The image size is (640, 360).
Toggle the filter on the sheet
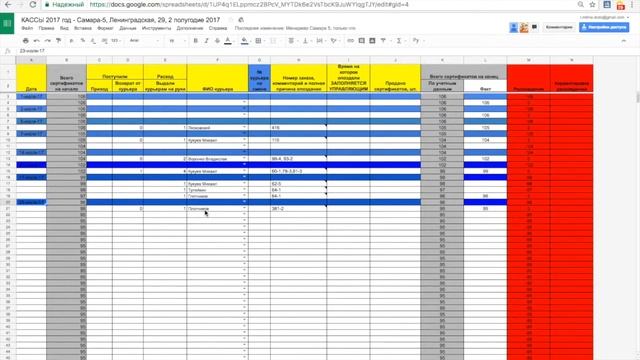383,41
